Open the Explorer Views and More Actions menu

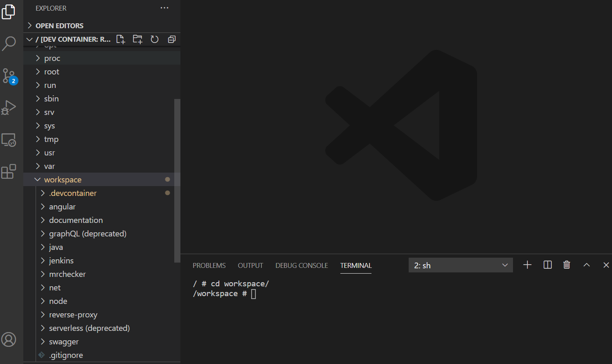click(x=164, y=8)
